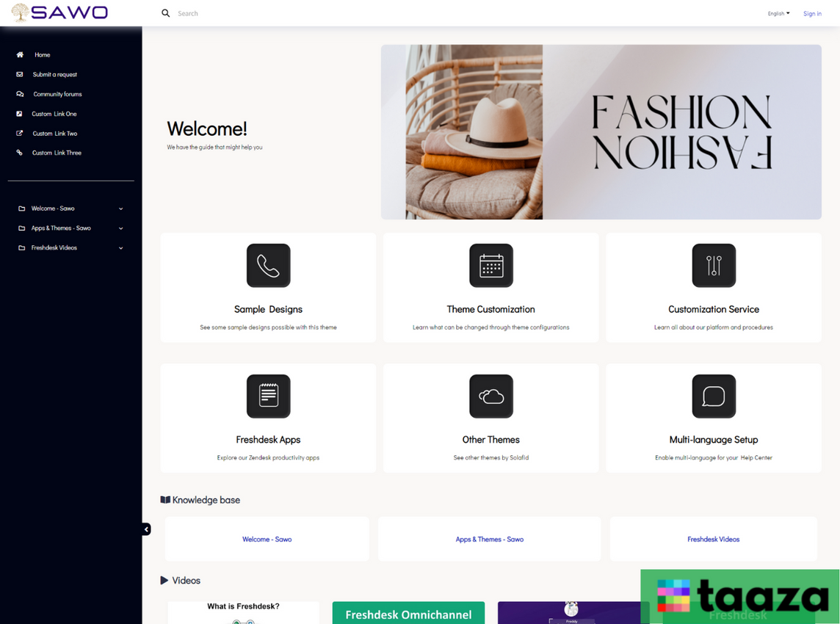Open the English language dropdown
The image size is (840, 624).
(778, 13)
